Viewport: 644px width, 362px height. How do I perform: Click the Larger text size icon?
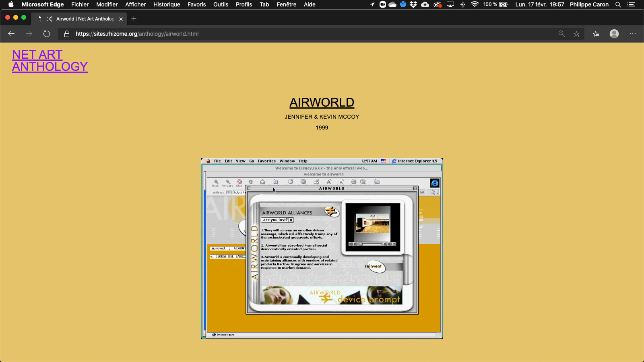[x=329, y=182]
